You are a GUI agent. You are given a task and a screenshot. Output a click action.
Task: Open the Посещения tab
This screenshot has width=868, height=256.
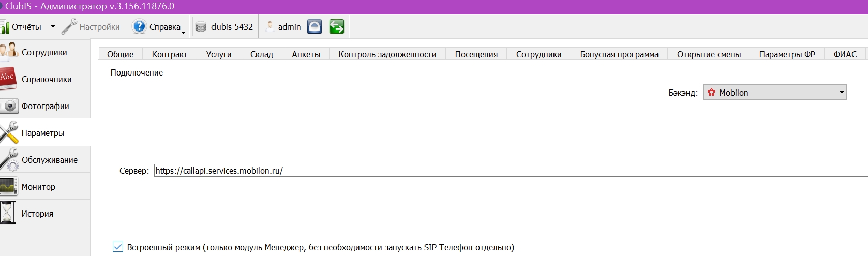pos(476,54)
